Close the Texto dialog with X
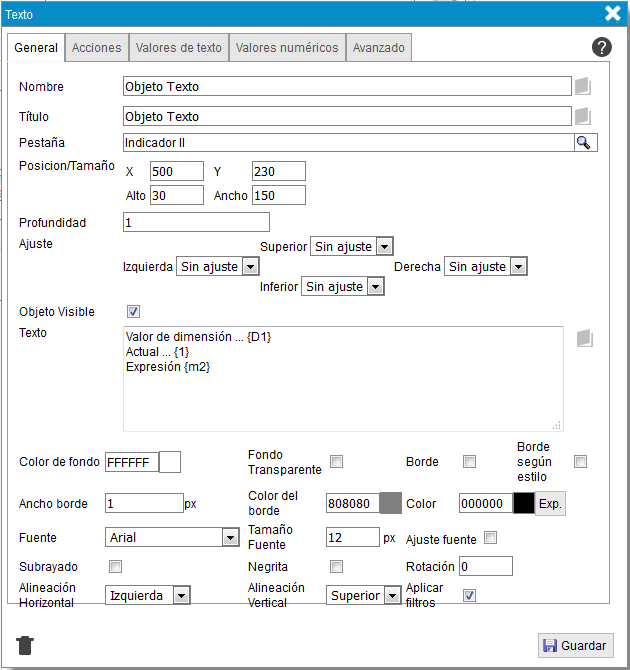Screen dimensions: 630x670 pos(613,13)
